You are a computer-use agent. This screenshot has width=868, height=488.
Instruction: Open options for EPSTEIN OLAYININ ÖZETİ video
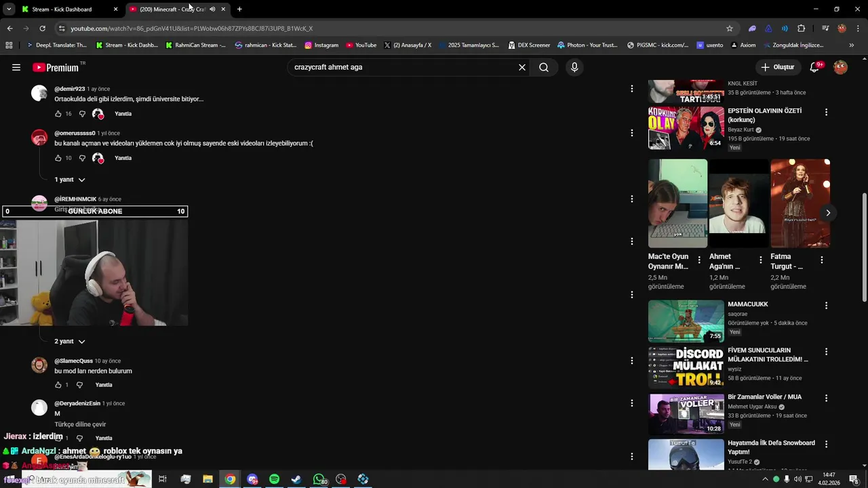(x=826, y=112)
